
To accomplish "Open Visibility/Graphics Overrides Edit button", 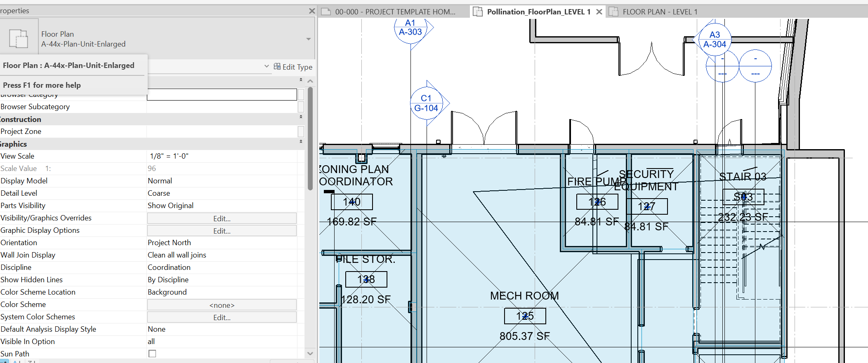I will 222,218.
